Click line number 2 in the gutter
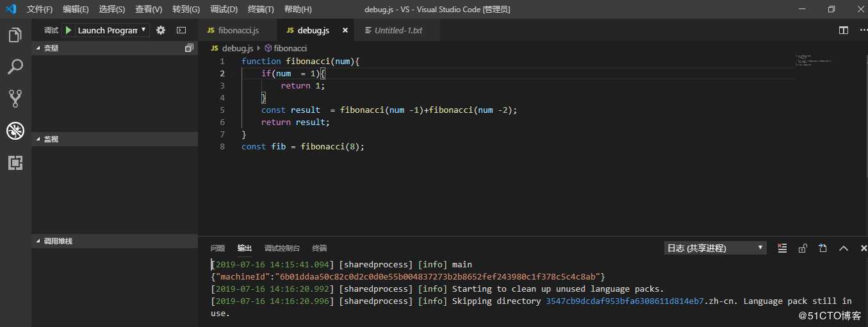The width and height of the screenshot is (868, 327). (222, 73)
